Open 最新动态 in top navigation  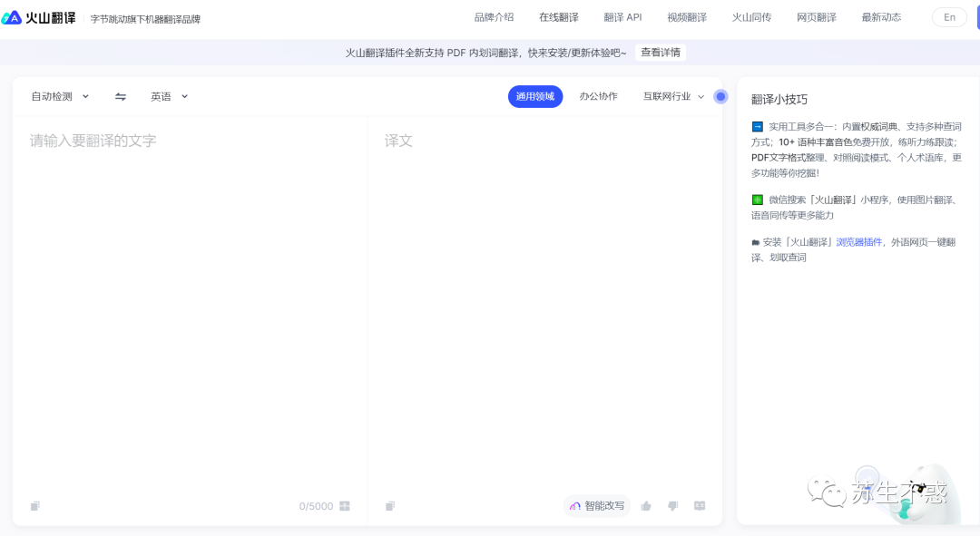click(x=881, y=17)
